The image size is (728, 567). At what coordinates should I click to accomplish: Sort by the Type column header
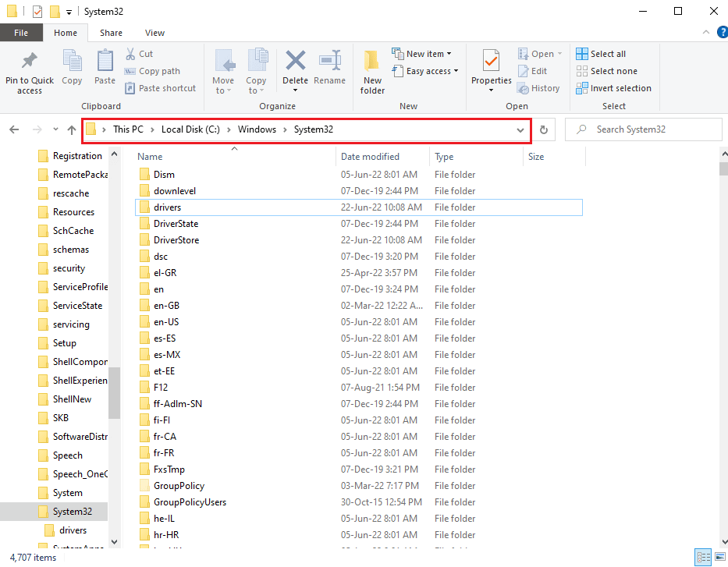pos(476,157)
